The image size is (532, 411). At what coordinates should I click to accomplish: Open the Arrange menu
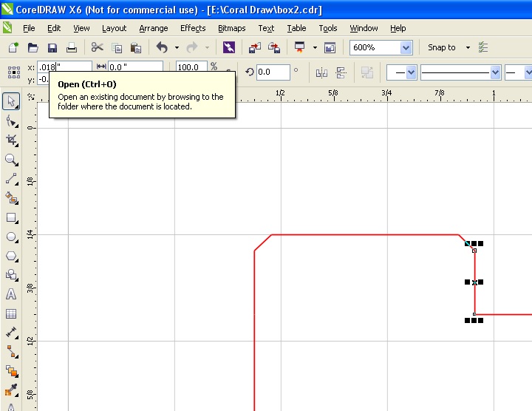coord(154,28)
